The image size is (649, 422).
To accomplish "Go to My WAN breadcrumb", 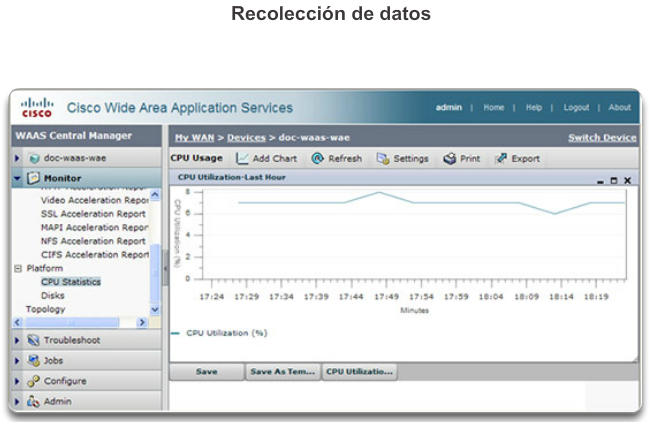I will pyautogui.click(x=194, y=138).
